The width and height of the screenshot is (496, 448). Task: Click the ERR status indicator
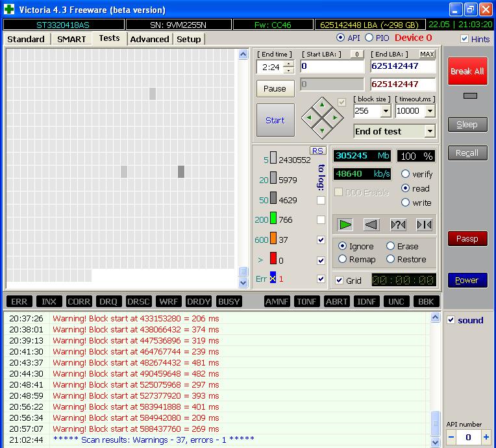coord(19,301)
